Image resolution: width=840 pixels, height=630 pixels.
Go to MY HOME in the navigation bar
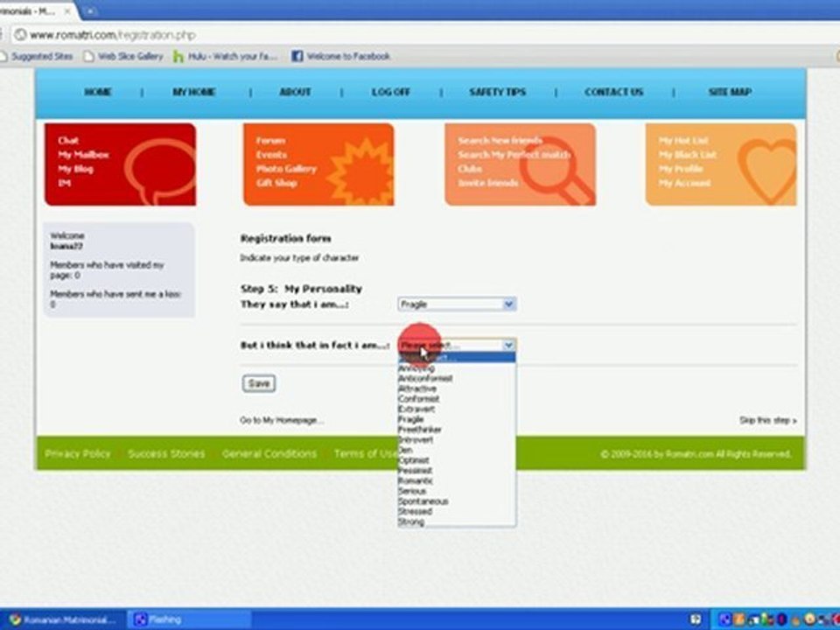point(194,92)
